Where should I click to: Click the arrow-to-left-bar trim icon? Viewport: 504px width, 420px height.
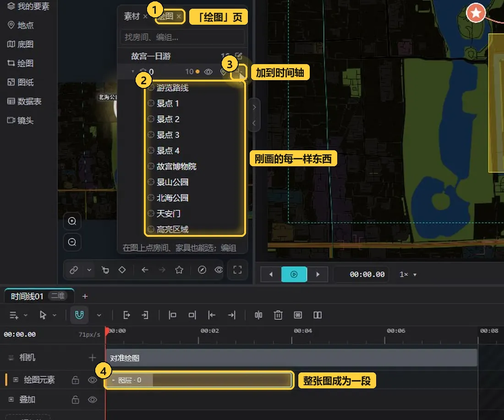[212, 315]
